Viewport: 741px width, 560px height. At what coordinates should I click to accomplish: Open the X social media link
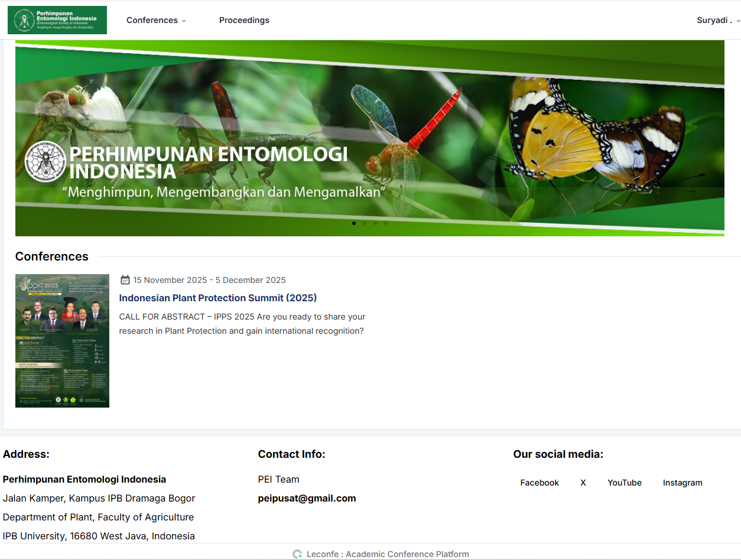point(583,483)
